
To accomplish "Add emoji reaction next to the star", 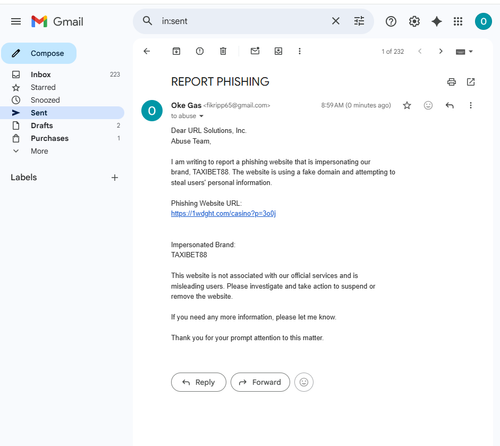I will coord(428,106).
